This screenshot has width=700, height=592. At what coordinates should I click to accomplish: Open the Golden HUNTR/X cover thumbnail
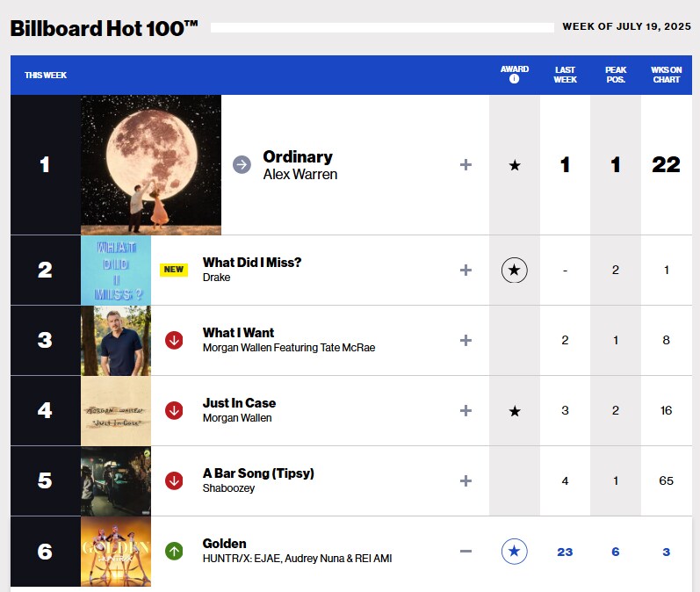(116, 552)
